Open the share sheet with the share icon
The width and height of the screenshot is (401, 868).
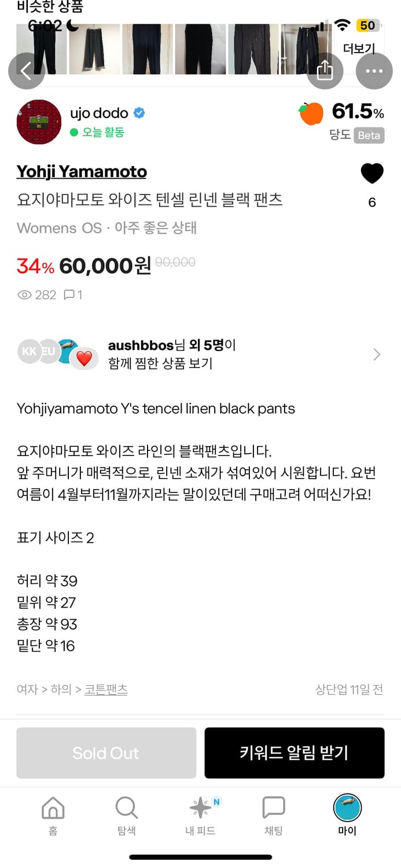[325, 69]
